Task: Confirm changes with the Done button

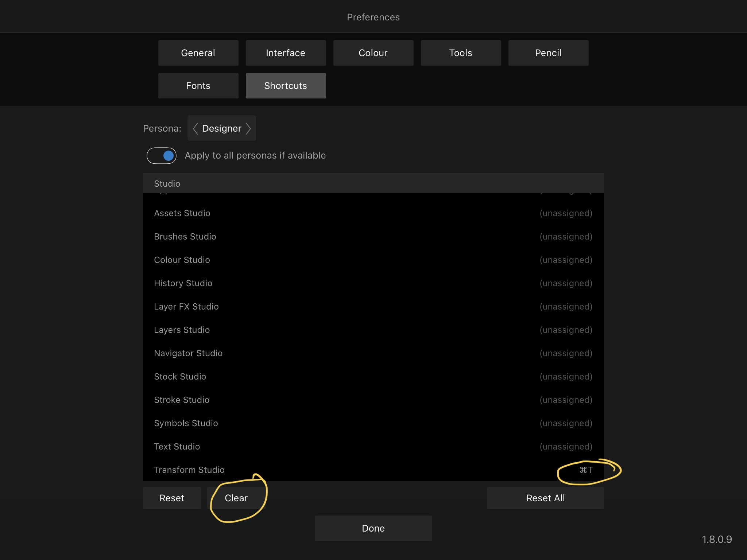Action: (x=373, y=528)
